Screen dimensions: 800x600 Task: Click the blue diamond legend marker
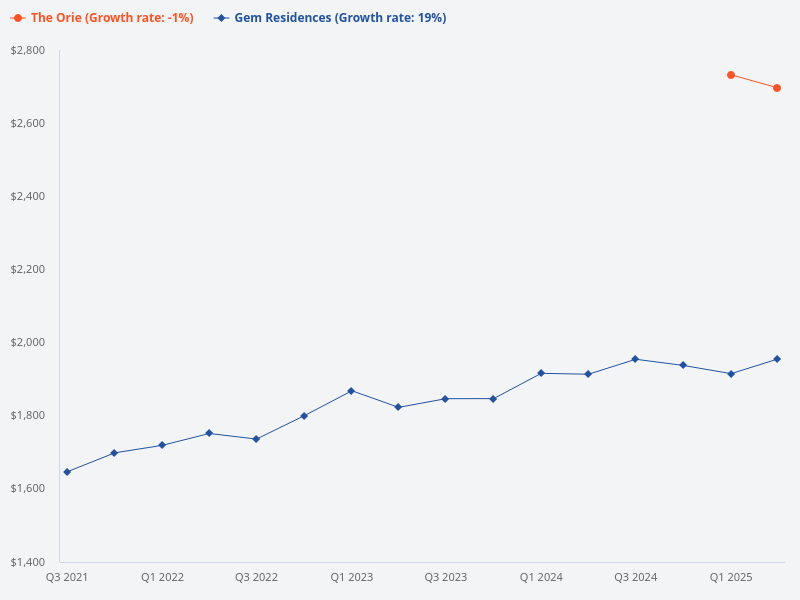(221, 18)
